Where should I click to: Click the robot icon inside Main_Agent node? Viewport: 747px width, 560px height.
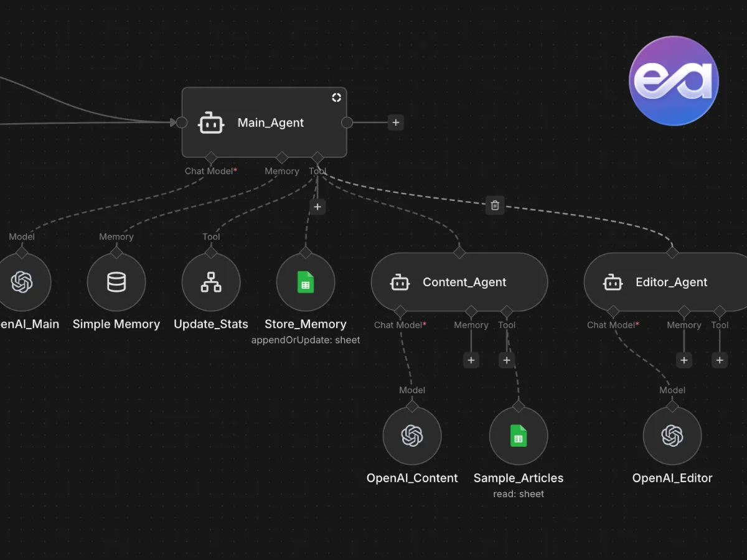(x=211, y=123)
